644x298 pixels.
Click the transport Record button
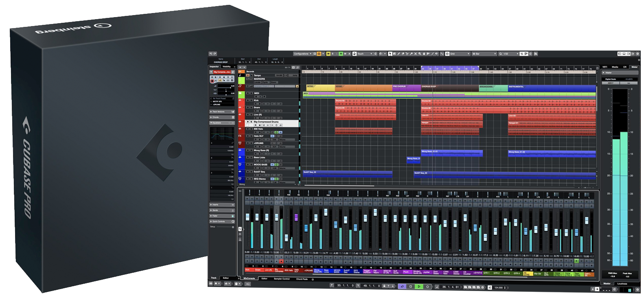tap(427, 286)
